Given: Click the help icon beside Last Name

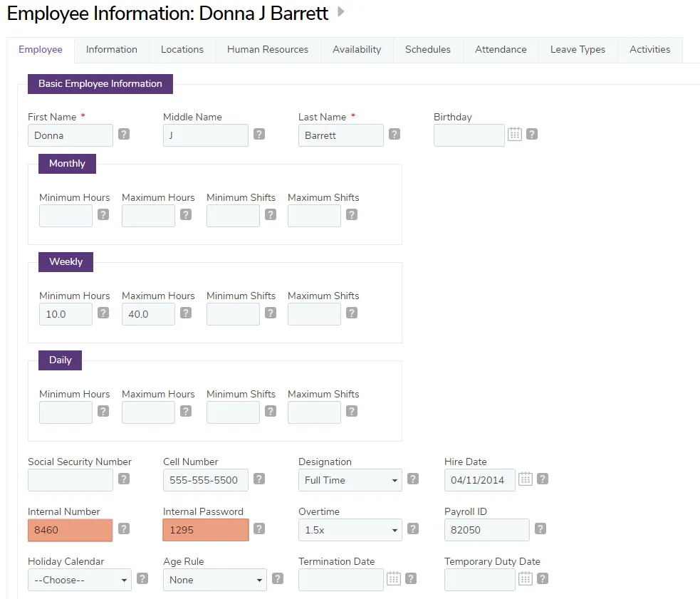Looking at the screenshot, I should click(x=395, y=134).
